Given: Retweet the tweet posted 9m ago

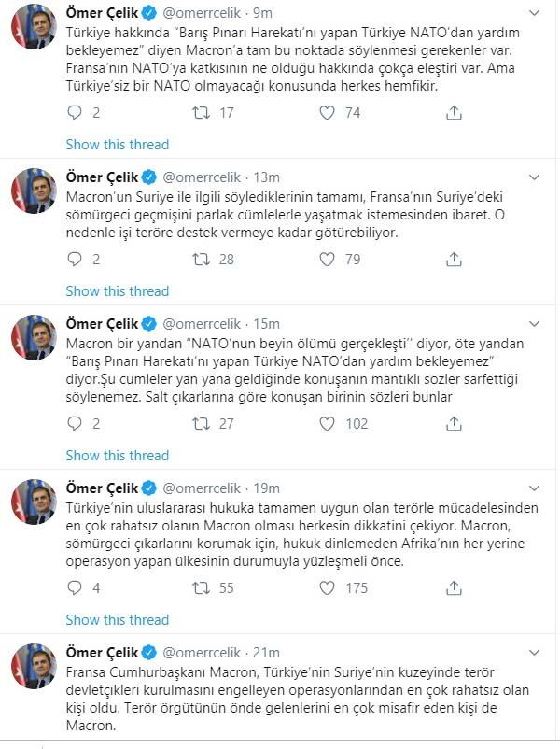Looking at the screenshot, I should (x=199, y=113).
